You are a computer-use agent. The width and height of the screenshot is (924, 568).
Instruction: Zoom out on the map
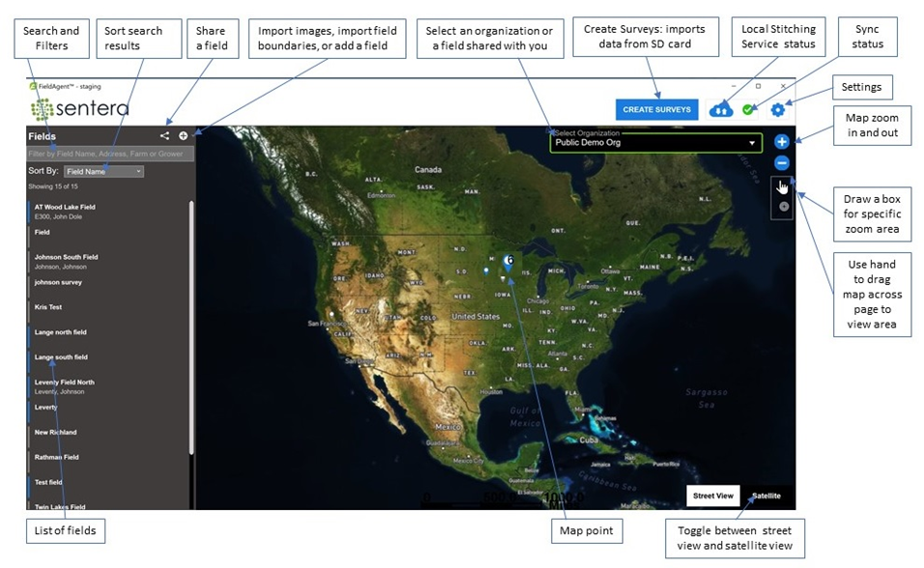[782, 163]
